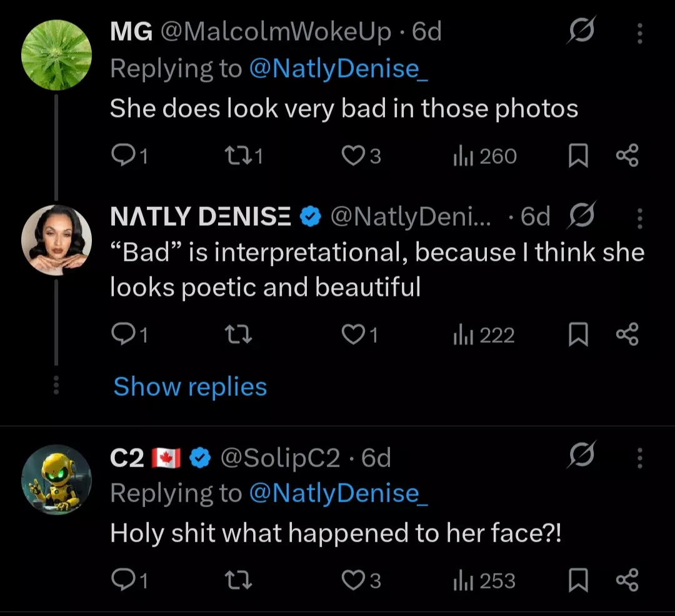Open more options on C2's tweet
This screenshot has height=616, width=675.
(x=639, y=460)
